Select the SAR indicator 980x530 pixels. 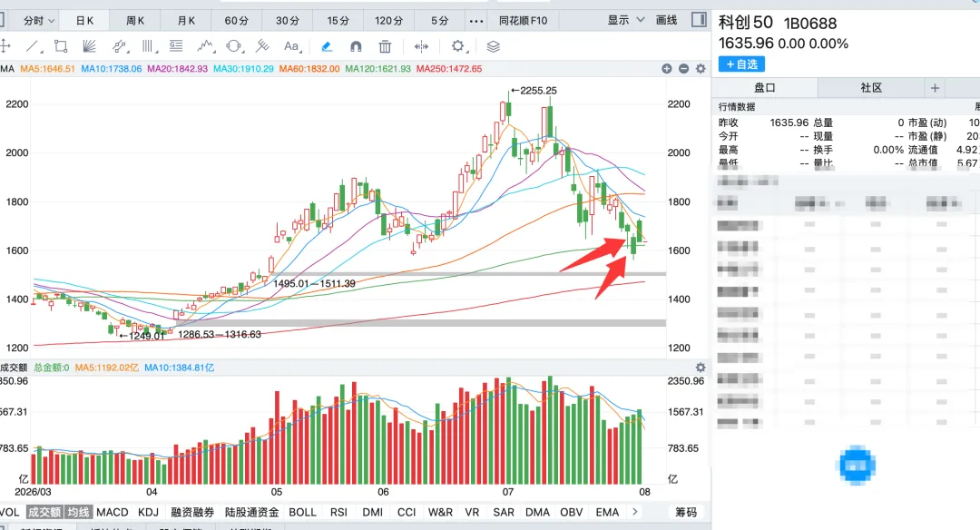tap(504, 512)
